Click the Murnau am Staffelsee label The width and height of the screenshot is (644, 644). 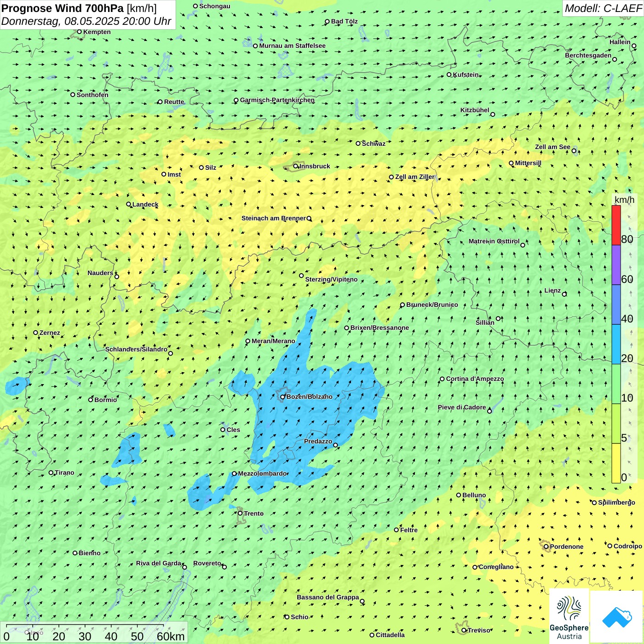292,46
